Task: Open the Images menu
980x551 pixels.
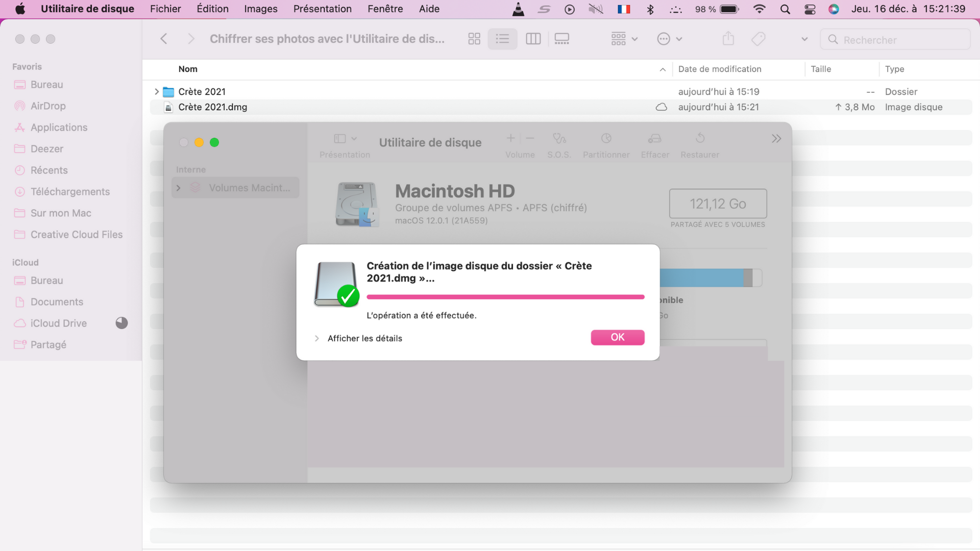Action: pos(260,9)
